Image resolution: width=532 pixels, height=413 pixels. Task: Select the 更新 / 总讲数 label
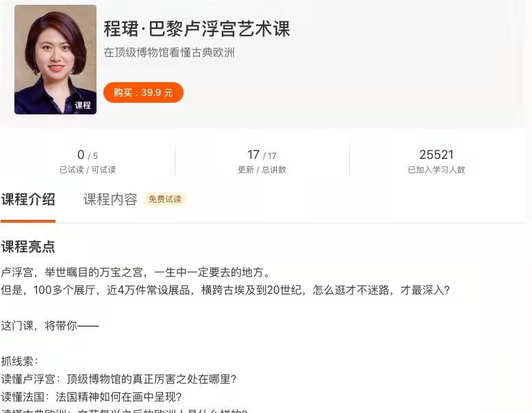pyautogui.click(x=262, y=170)
